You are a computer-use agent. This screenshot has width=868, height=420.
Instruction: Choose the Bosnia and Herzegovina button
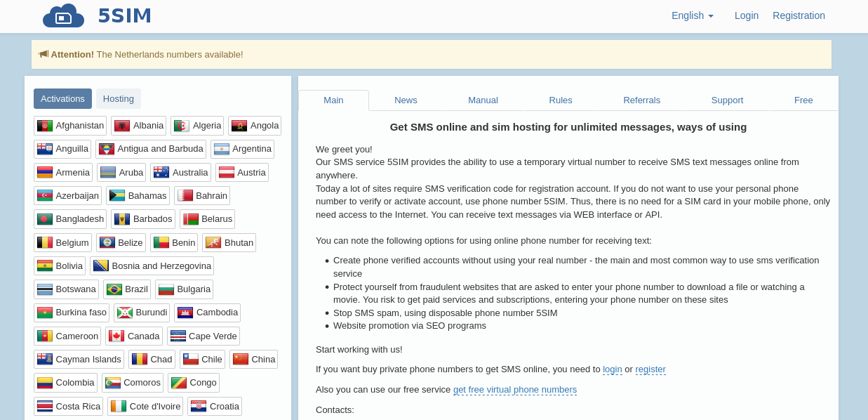152,266
